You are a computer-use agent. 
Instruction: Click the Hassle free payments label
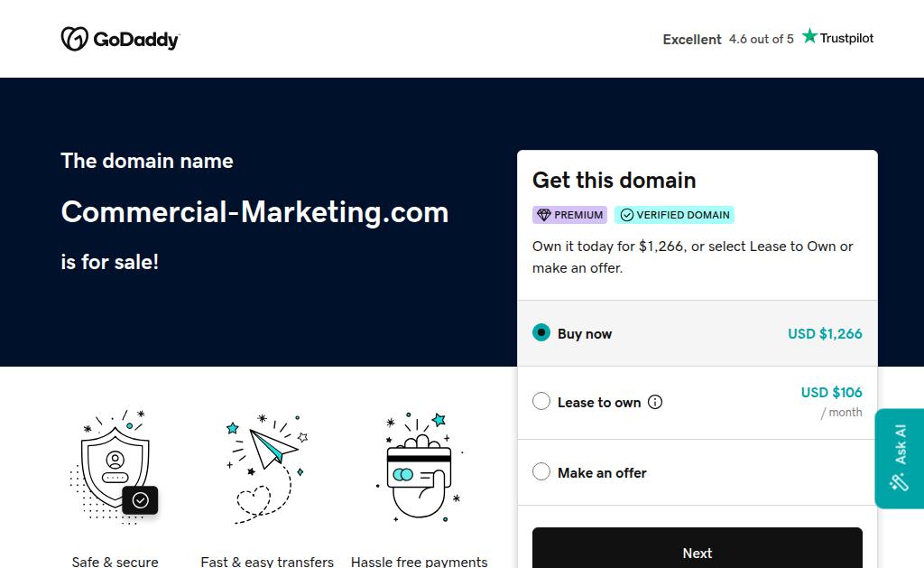419,561
